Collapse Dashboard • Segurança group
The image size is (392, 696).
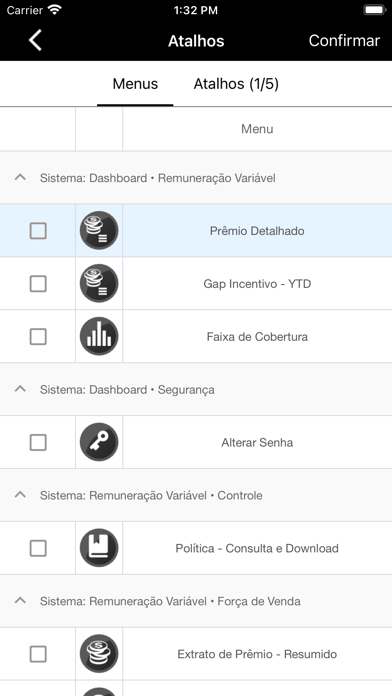pyautogui.click(x=20, y=389)
